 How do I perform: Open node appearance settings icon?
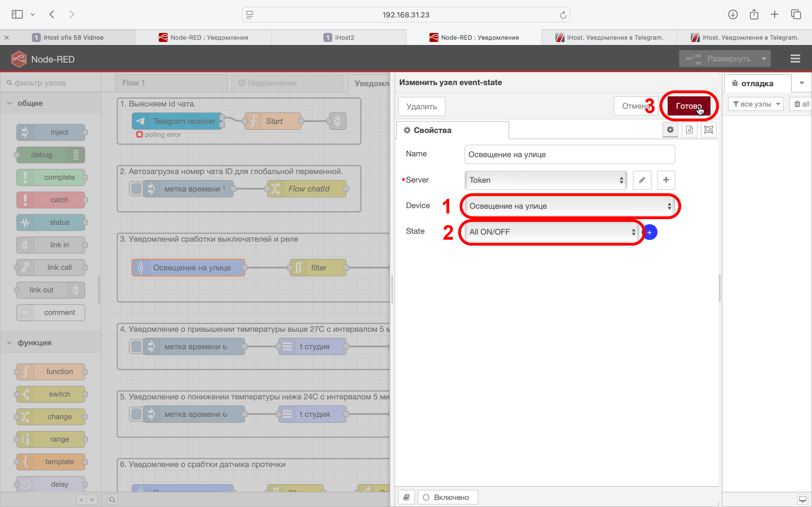[x=708, y=130]
